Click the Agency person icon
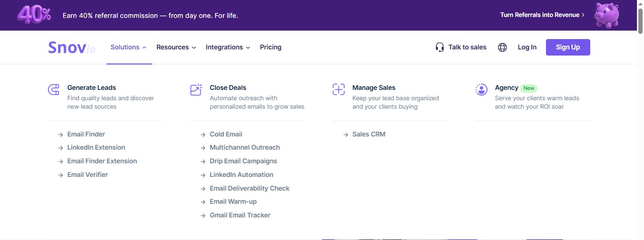Screen dimensions: 644x240 [x=481, y=89]
